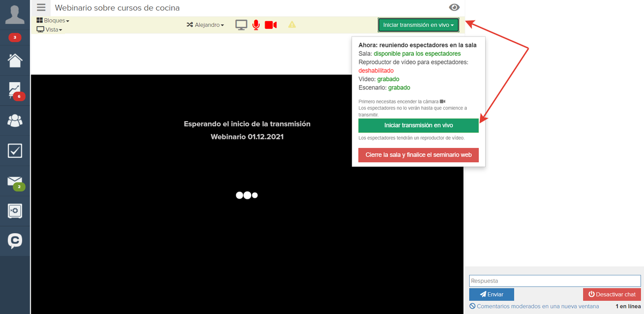Toggle screen sharing monitor icon
Viewport: 644px width, 314px height.
pos(241,25)
